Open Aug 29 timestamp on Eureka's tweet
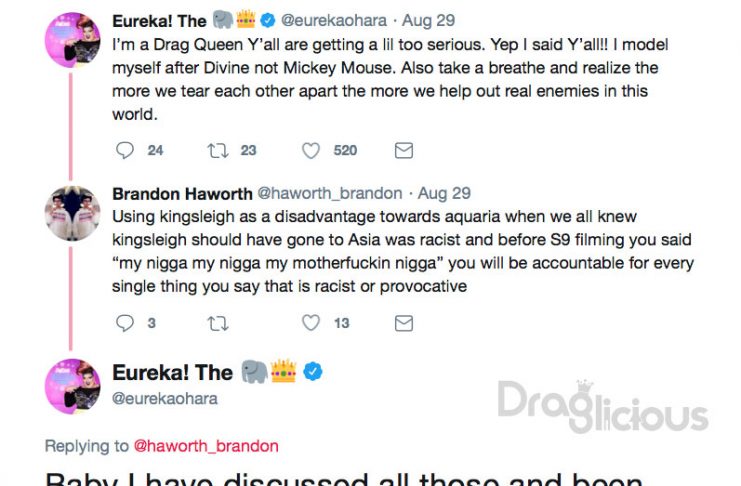 [x=429, y=20]
